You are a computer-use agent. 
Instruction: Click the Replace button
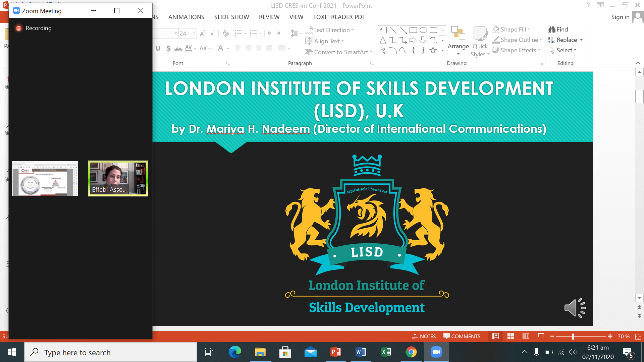pyautogui.click(x=562, y=40)
